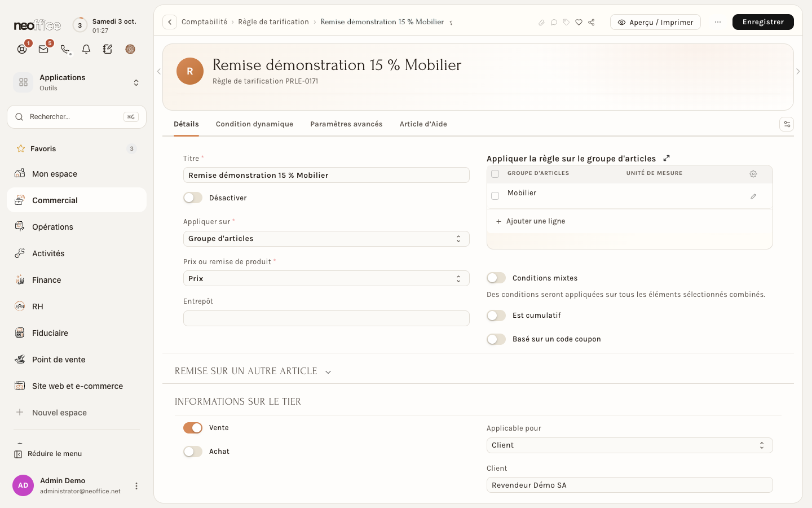Enable the Achat switch
The width and height of the screenshot is (812, 508).
pos(193,452)
